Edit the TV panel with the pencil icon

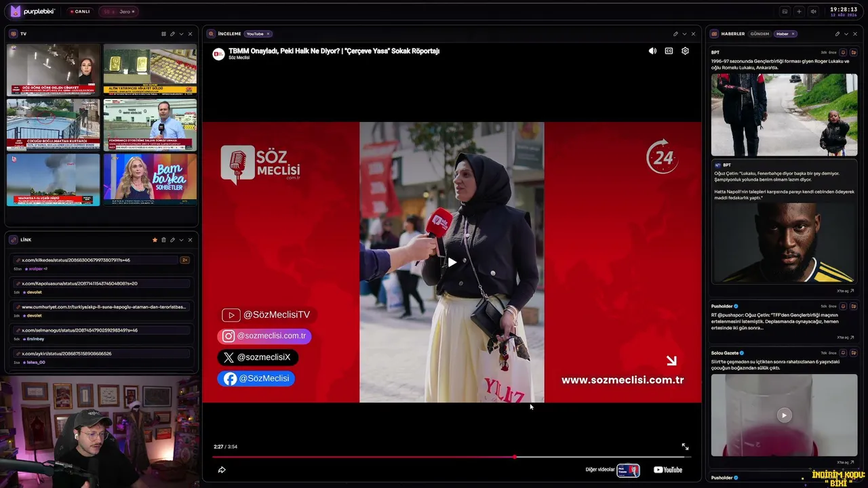(172, 34)
